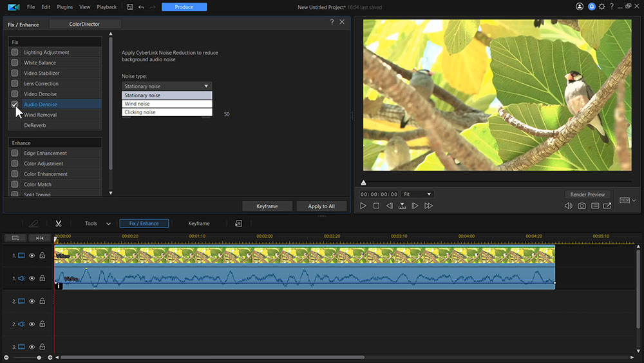The height and width of the screenshot is (363, 644).
Task: Uncheck the Audio Denoise checkbox
Action: (x=15, y=104)
